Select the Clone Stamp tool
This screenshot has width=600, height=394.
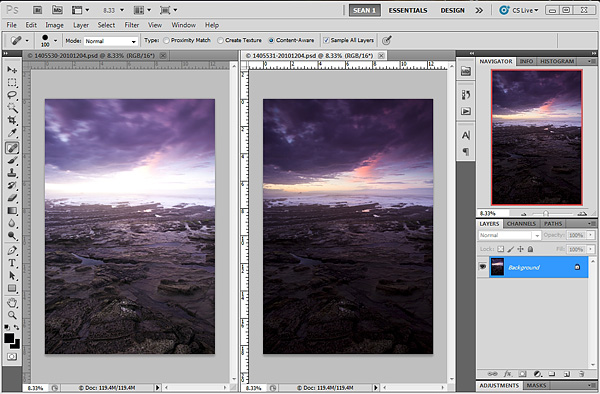[x=12, y=173]
